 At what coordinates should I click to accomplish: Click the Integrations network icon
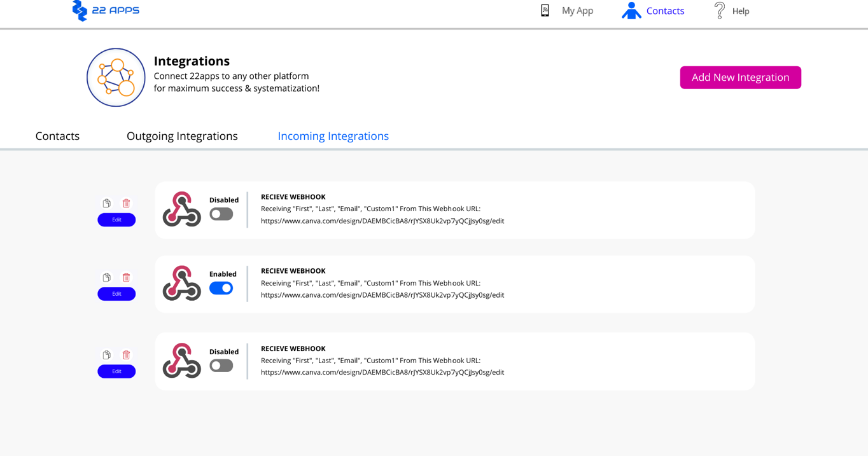tap(116, 78)
